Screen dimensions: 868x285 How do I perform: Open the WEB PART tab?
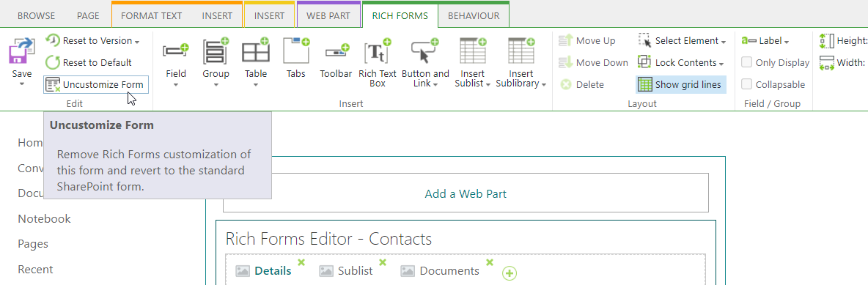point(328,16)
